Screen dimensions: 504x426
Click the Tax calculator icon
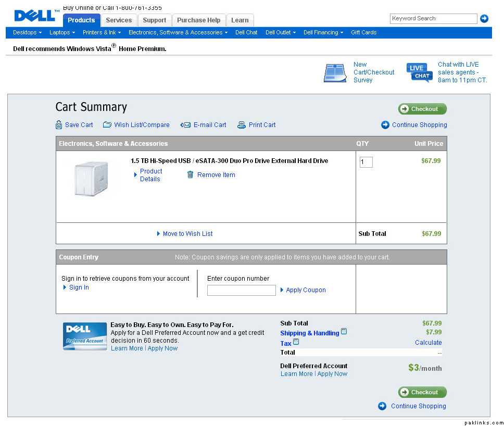296,342
